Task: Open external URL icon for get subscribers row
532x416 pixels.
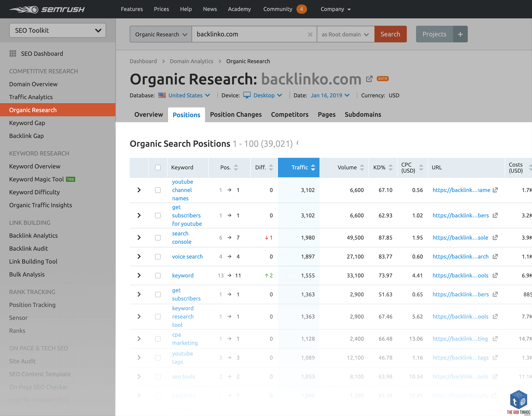Action: [x=495, y=294]
